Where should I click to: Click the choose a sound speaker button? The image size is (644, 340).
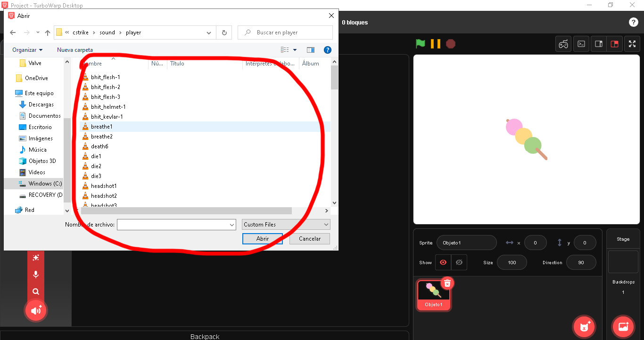click(x=36, y=310)
